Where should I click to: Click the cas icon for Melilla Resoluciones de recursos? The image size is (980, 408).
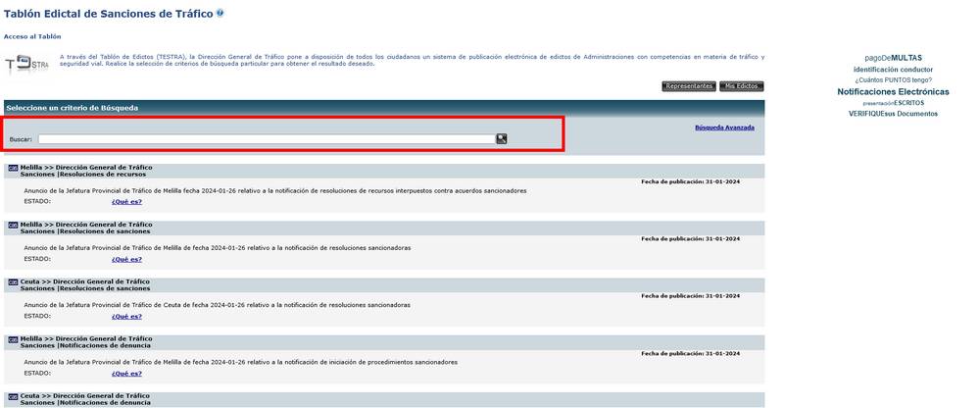pos(13,168)
